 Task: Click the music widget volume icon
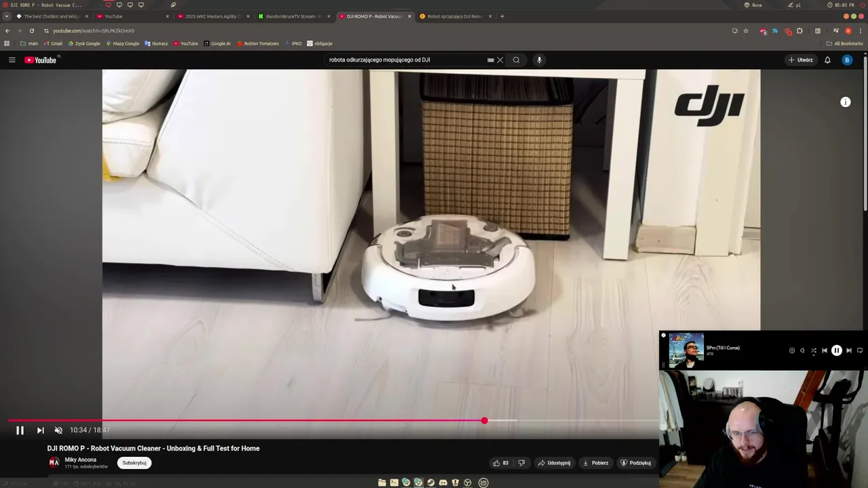point(802,350)
